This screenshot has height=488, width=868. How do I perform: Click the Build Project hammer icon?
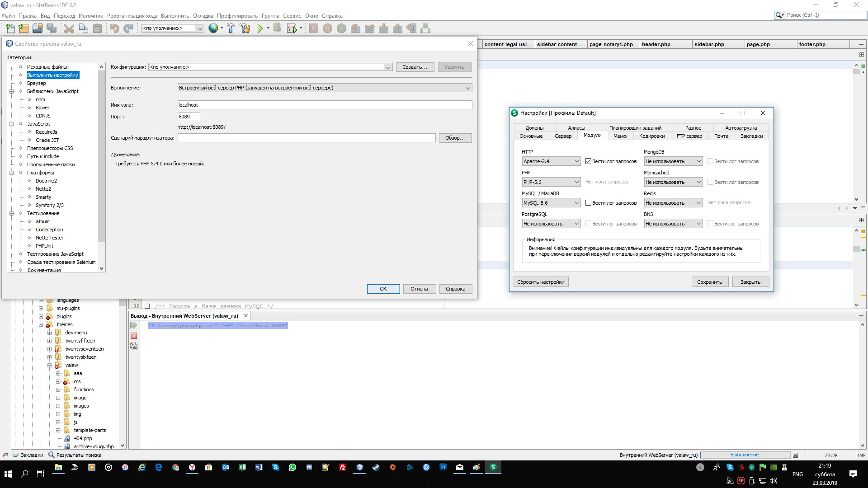coord(231,28)
